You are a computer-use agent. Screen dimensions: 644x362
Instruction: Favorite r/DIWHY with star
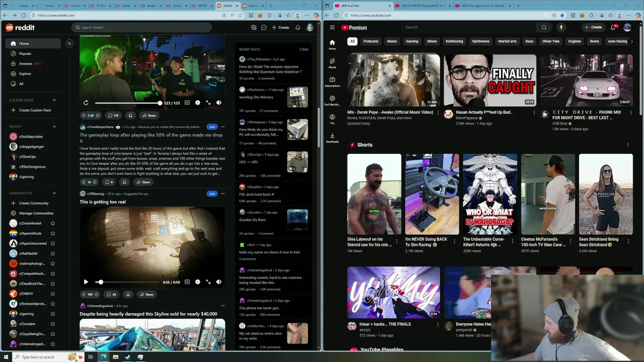(x=53, y=294)
